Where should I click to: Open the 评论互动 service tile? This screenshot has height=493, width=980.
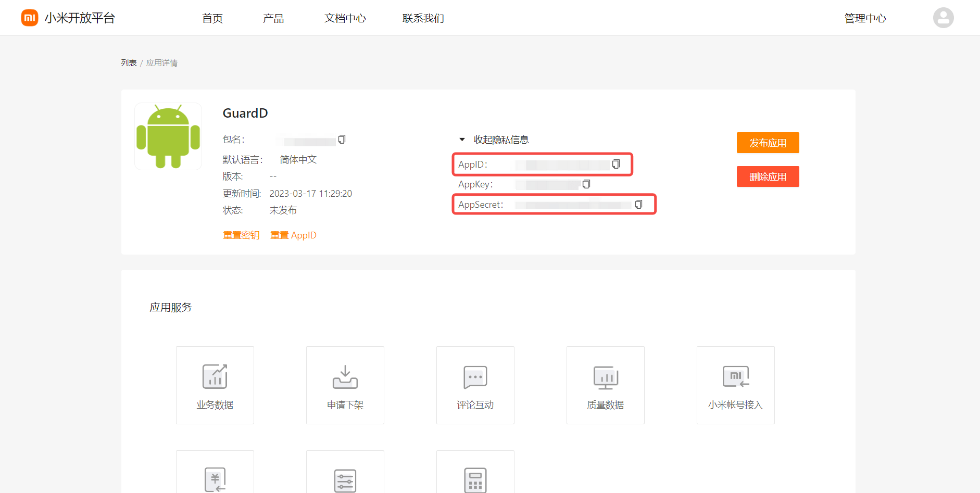[475, 385]
